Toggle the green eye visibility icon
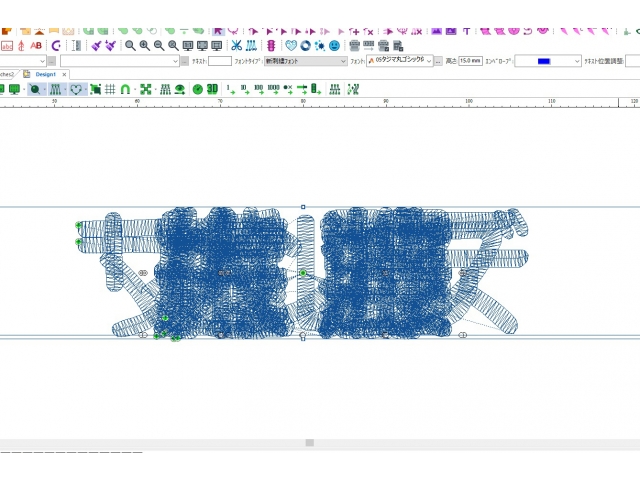The image size is (640, 480). 180,89
